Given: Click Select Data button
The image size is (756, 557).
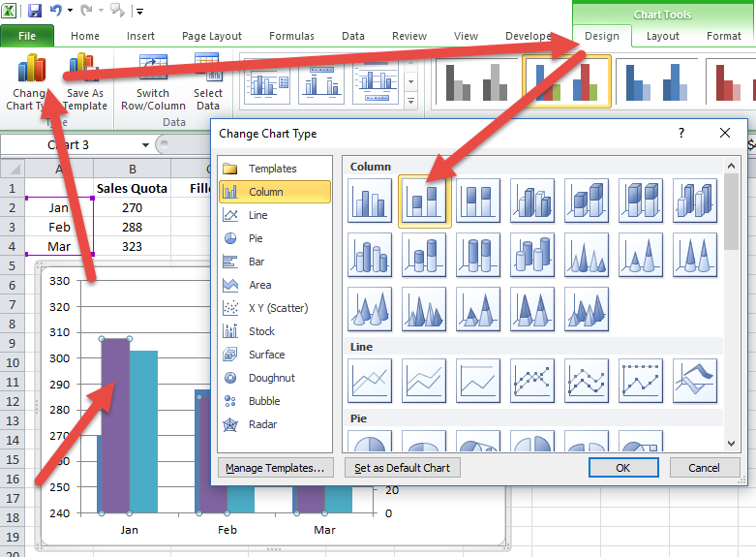Looking at the screenshot, I should coord(208,82).
